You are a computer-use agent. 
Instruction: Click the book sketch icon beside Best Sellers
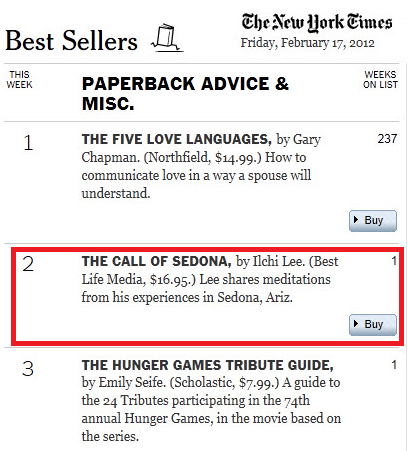pos(167,38)
